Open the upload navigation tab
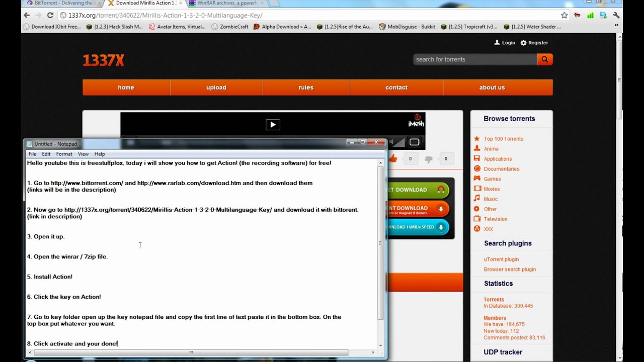 216,87
